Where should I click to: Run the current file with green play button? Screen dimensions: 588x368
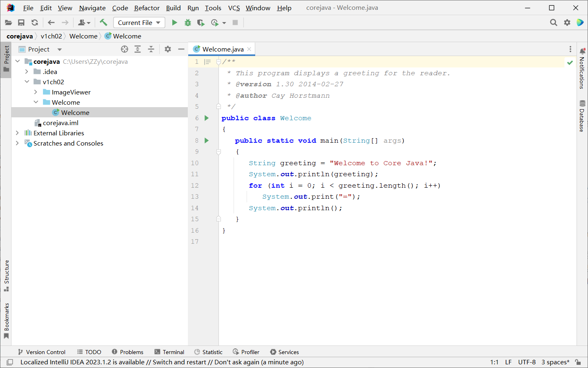[x=174, y=22]
